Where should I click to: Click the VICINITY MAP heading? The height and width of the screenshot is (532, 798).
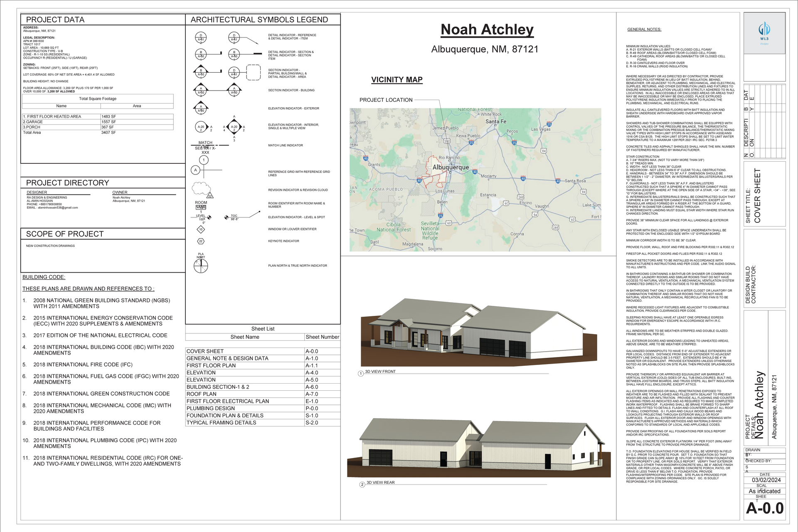tap(397, 80)
